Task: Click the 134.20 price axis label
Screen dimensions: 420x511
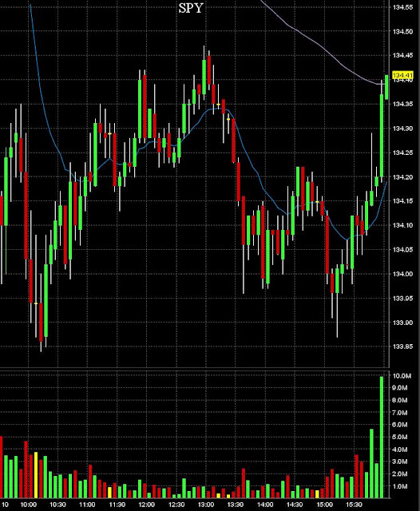Action: 402,177
